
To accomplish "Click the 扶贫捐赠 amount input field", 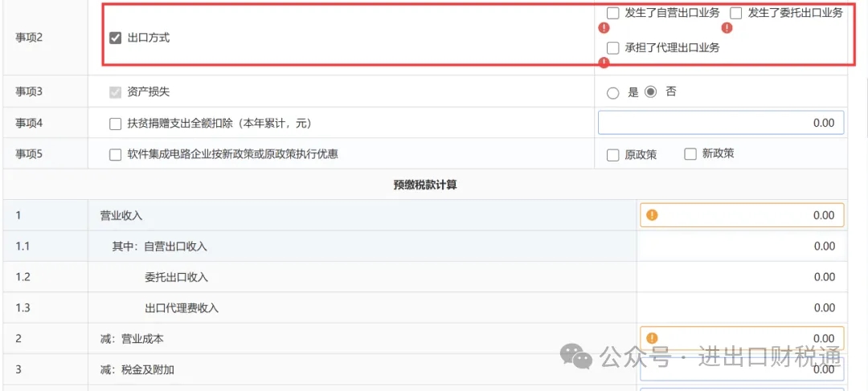I will pos(721,123).
